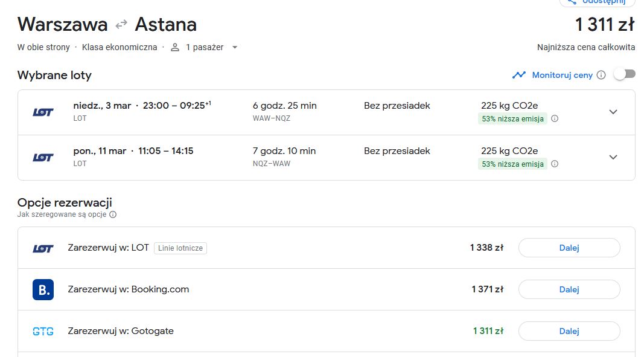Open the 1 pasażer dropdown arrow
Image resolution: width=644 pixels, height=357 pixels.
pyautogui.click(x=235, y=47)
